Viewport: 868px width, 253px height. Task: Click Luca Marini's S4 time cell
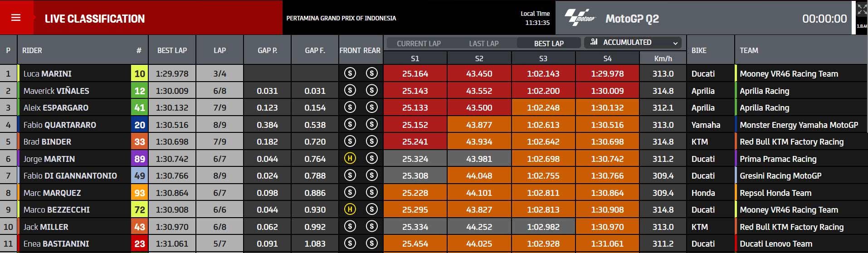(x=607, y=73)
